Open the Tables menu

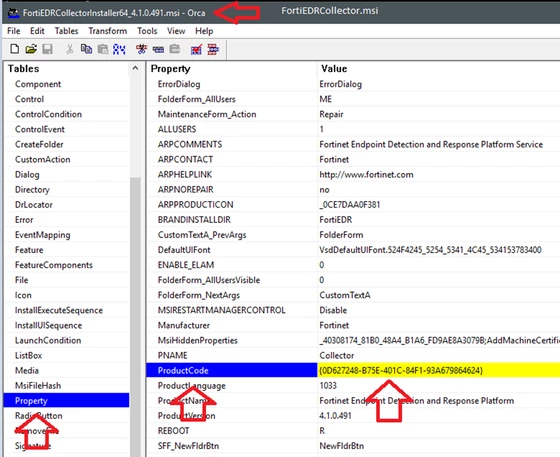tap(66, 31)
